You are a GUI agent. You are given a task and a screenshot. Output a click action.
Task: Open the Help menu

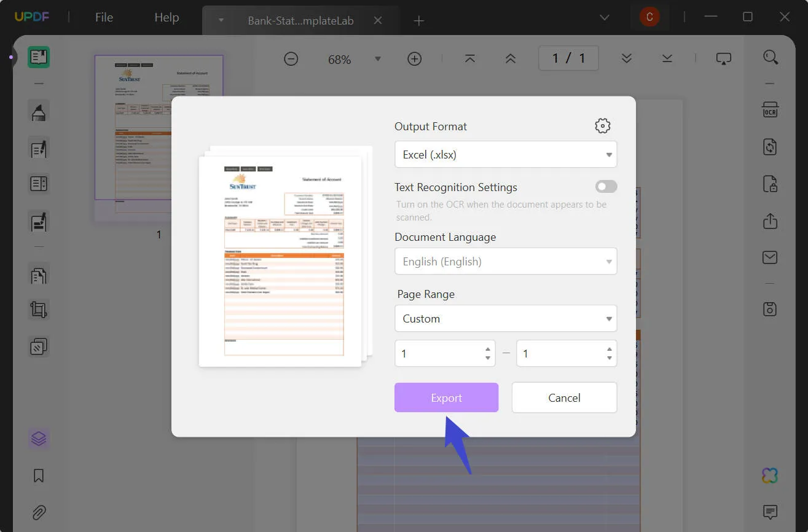(167, 17)
